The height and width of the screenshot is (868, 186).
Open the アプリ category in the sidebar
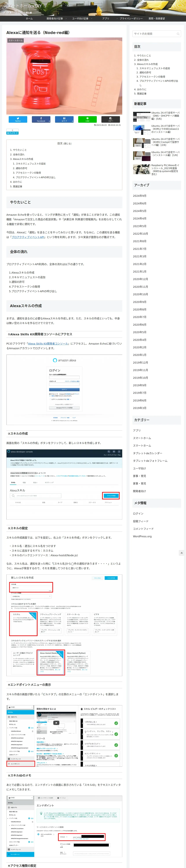pos(137,431)
